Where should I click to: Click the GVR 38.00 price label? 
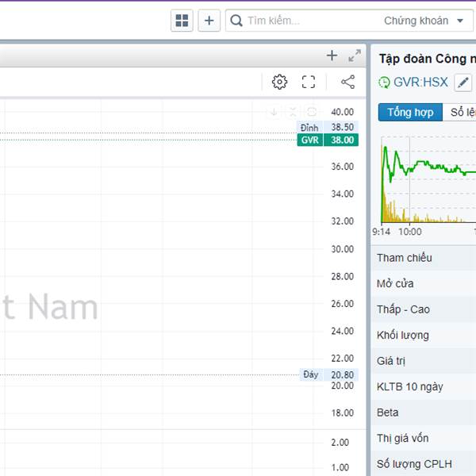[x=328, y=140]
